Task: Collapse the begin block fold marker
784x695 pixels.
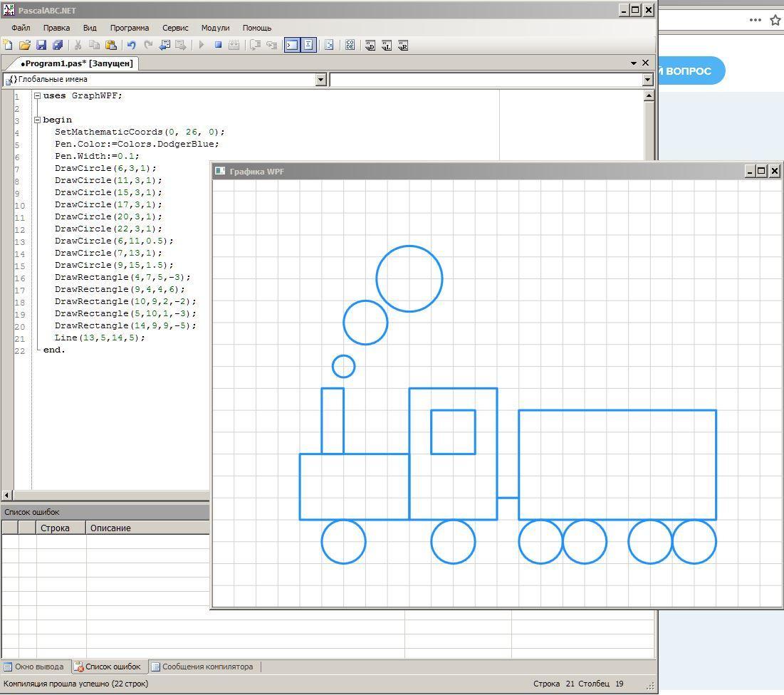Action: (x=37, y=120)
